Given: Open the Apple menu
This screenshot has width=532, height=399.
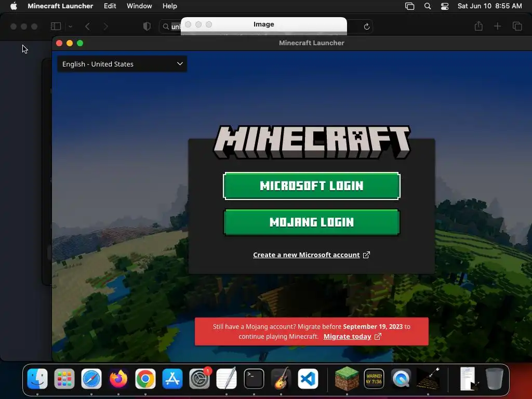Looking at the screenshot, I should tap(14, 6).
